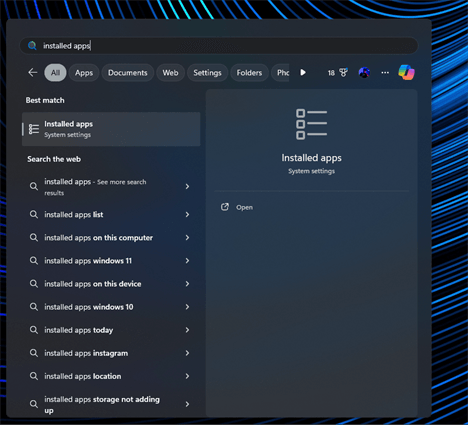Click magnifier icon beside 'installed apps windows 11'
The width and height of the screenshot is (468, 425).
[34, 261]
